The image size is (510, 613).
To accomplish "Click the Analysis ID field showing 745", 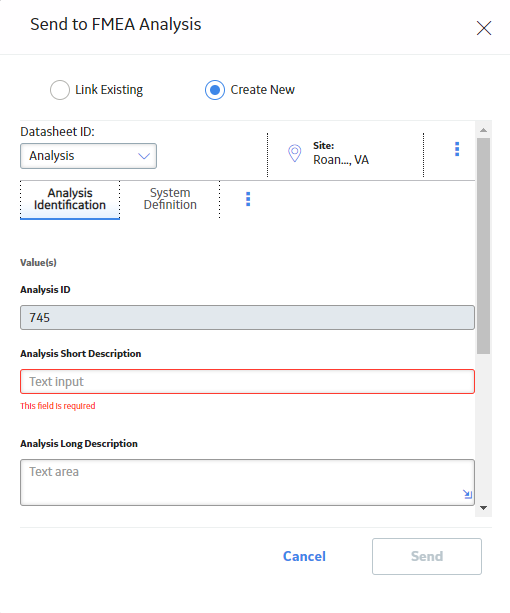I will pyautogui.click(x=247, y=317).
